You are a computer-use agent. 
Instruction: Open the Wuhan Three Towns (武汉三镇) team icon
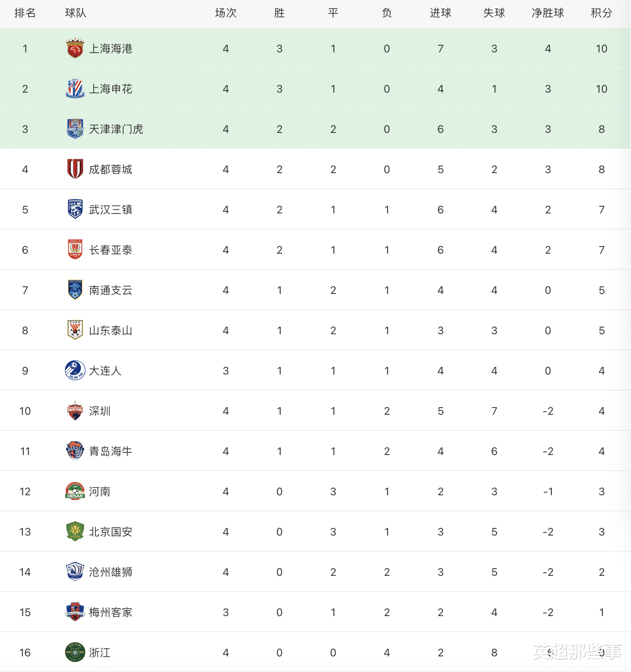75,209
